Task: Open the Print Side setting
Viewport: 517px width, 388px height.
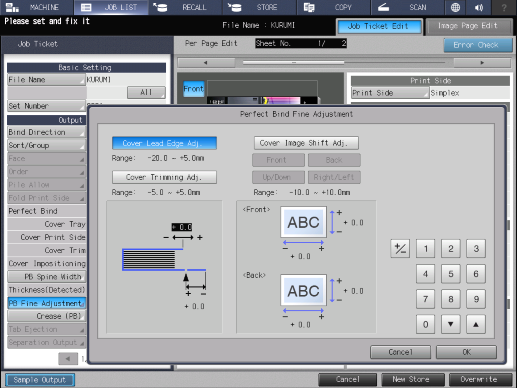Action: pyautogui.click(x=390, y=93)
